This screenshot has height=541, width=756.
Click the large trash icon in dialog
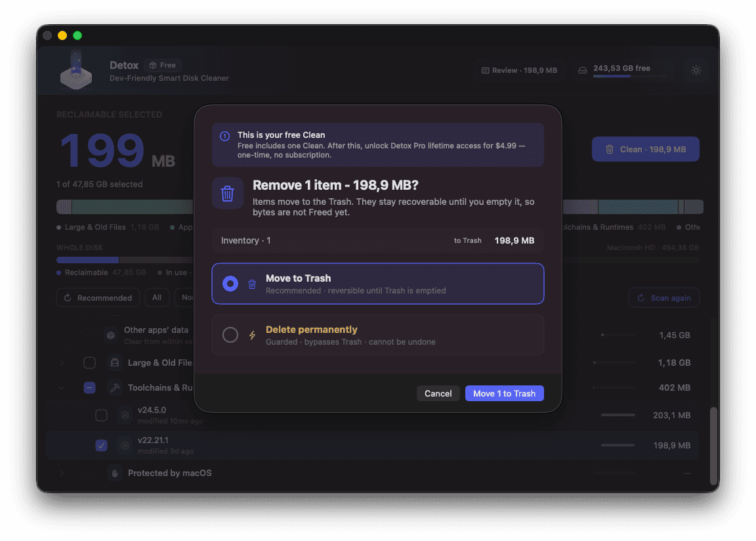tap(228, 194)
